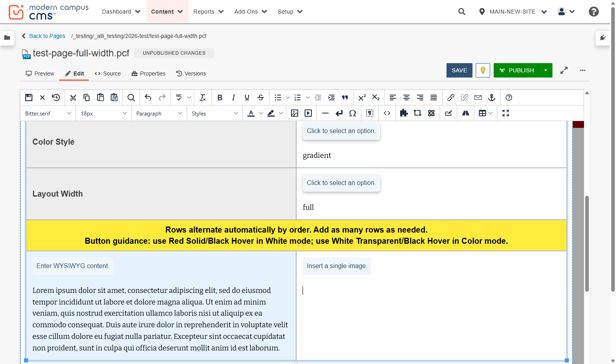This screenshot has width=616, height=364.
Task: Click the green PUBLISH button
Action: click(516, 70)
